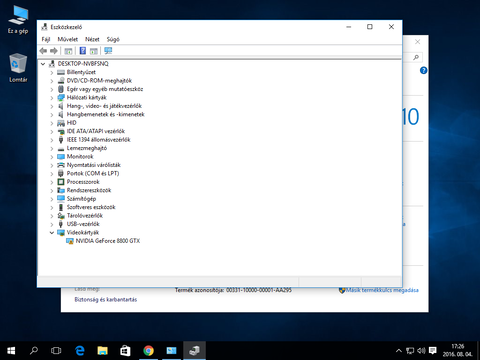Open the Nézet menu
Screen dimensions: 480x360
92,39
